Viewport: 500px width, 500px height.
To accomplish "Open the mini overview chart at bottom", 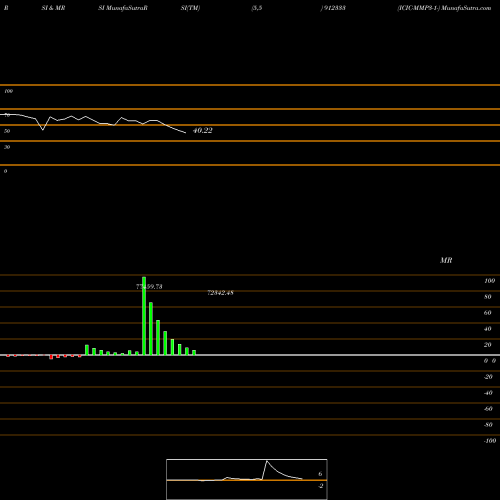I will pos(247,479).
